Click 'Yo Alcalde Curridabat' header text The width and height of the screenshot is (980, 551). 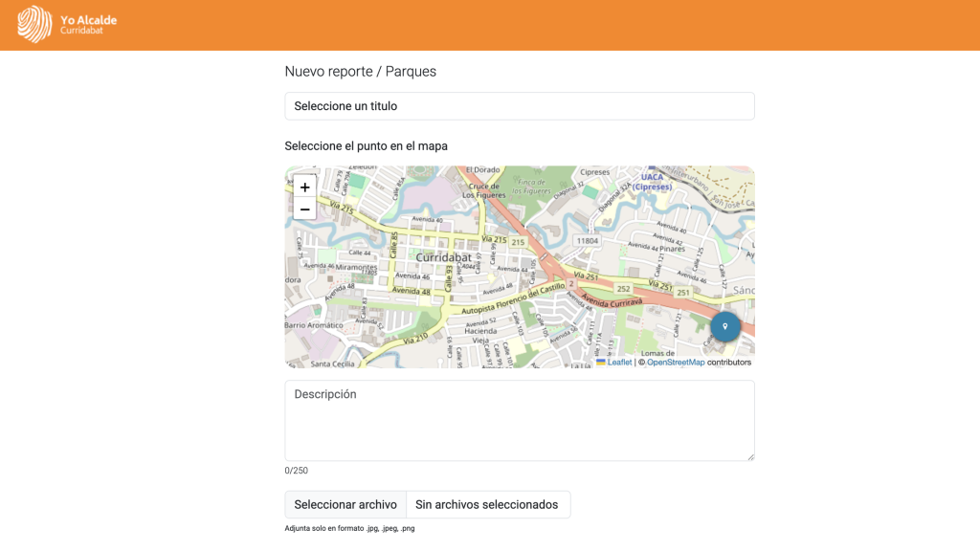coord(88,25)
